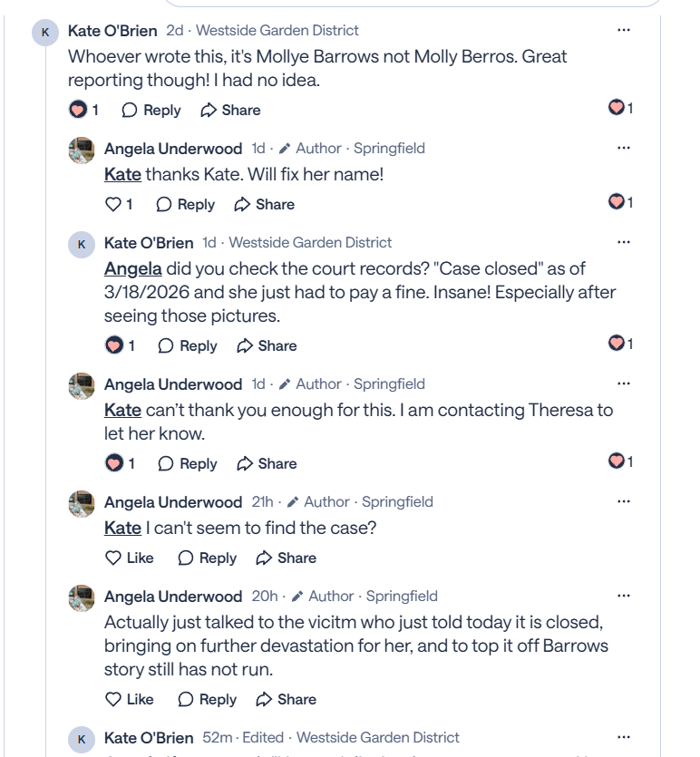Open three-dot menu on "Will fix her name" reply
Screen dimensions: 700x757
(623, 149)
